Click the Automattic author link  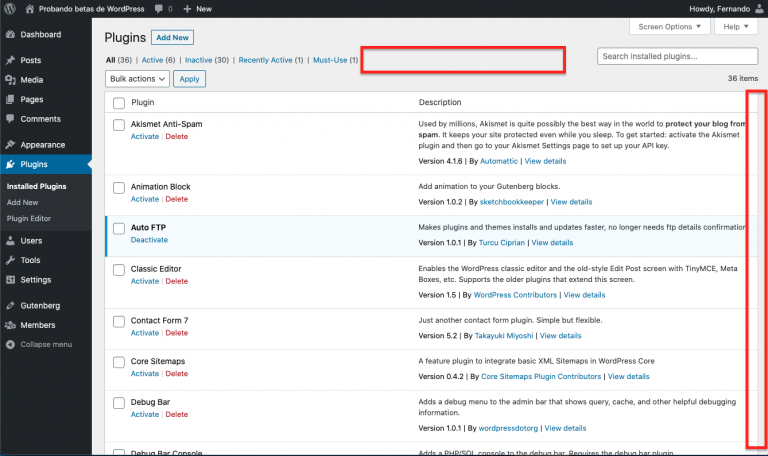499,161
